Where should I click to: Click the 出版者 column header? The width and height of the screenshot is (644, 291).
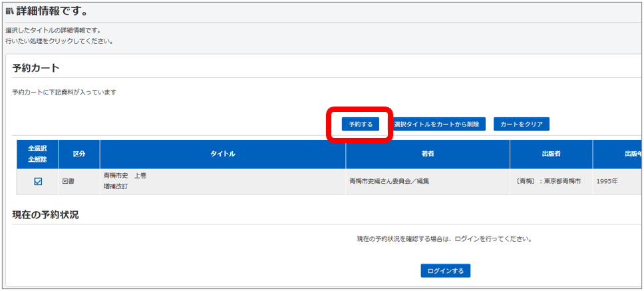coord(551,154)
